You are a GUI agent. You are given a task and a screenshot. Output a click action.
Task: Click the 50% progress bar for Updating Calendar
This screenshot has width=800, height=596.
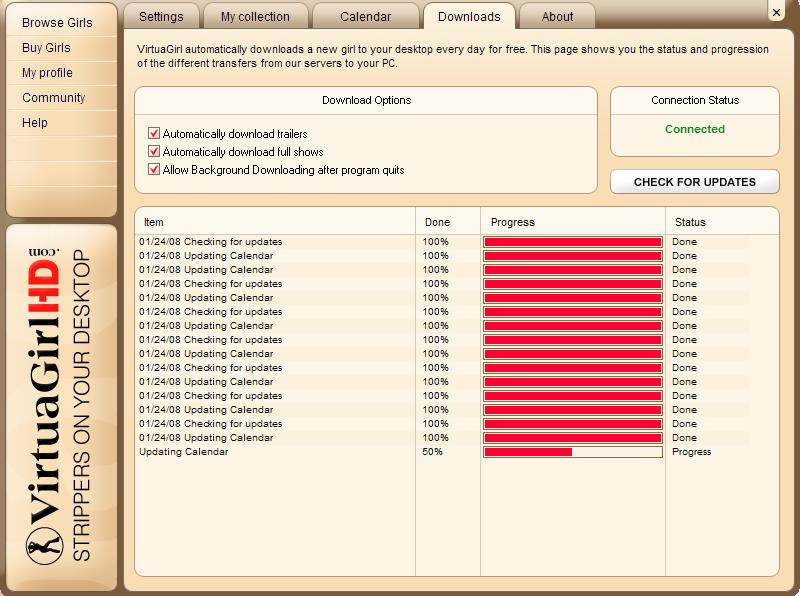tap(572, 452)
